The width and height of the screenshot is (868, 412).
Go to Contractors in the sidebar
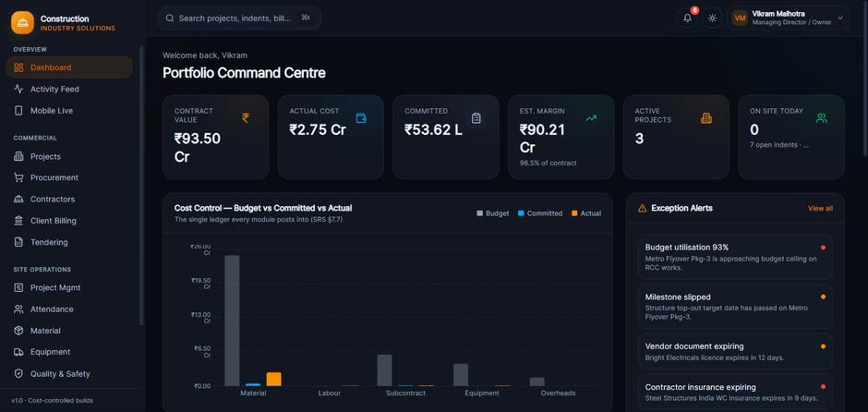pos(69,200)
